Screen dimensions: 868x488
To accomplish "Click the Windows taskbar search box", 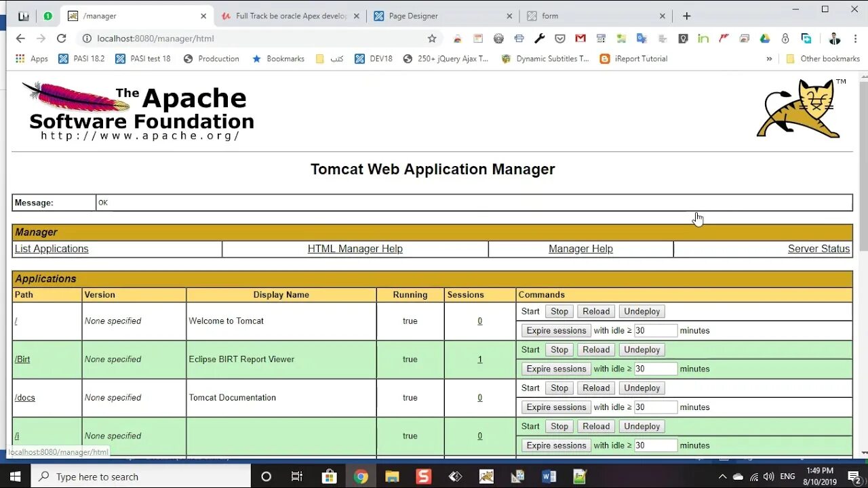I will [x=141, y=476].
